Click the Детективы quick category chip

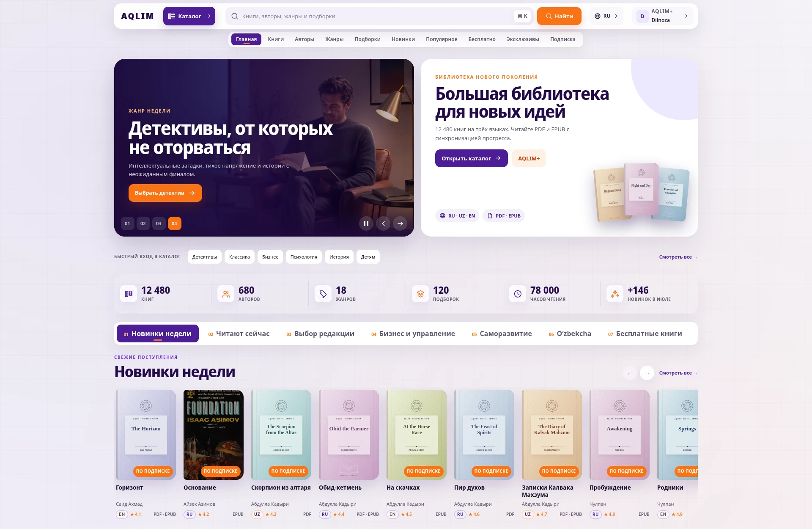click(205, 257)
